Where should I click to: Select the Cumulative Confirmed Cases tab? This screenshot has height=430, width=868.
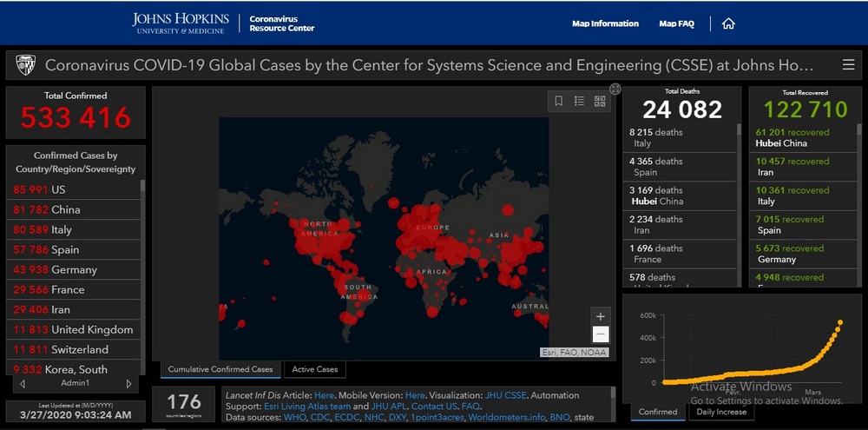coord(220,369)
